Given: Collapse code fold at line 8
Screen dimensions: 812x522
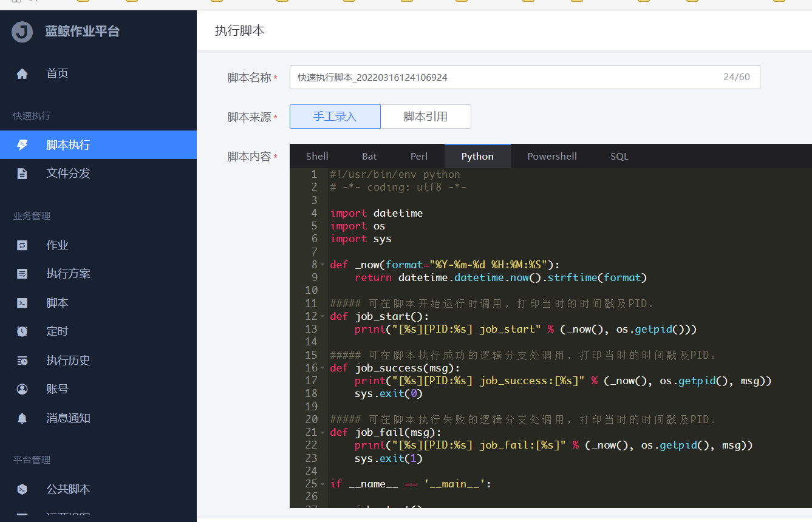Looking at the screenshot, I should [323, 265].
